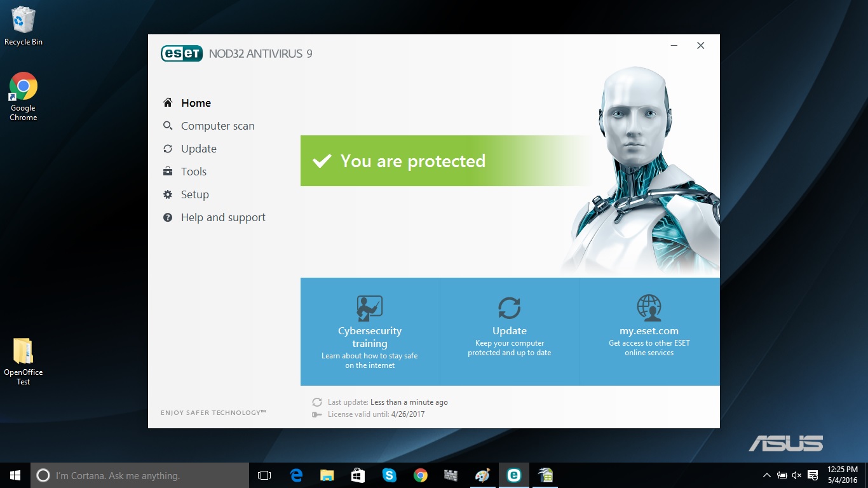The width and height of the screenshot is (868, 488).
Task: Click the Cortana search box
Action: (x=140, y=475)
